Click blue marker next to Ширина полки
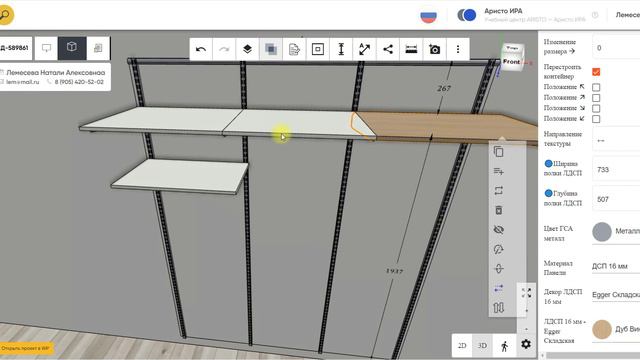This screenshot has width=640, height=360. 549,164
